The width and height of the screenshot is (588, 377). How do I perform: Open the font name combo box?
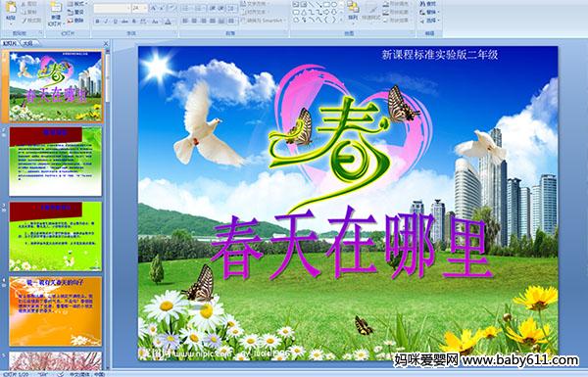[112, 8]
